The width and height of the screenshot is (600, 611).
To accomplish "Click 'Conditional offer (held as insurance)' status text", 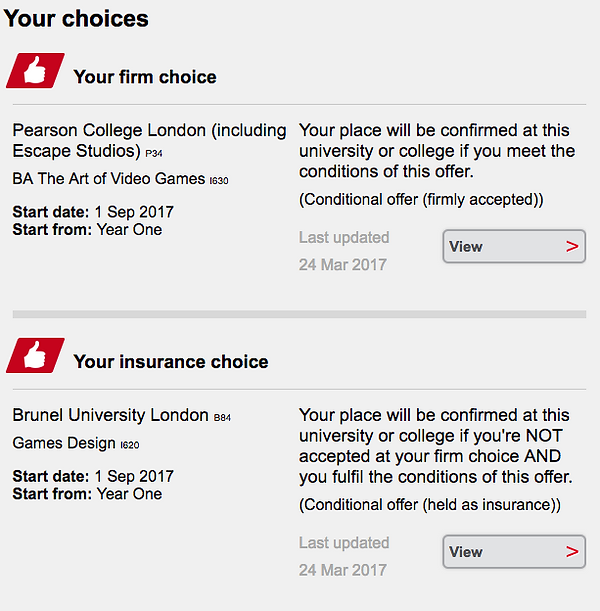I will tap(430, 505).
